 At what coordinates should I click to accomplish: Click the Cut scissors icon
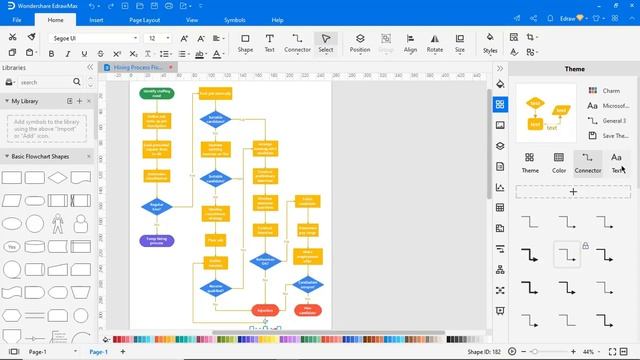pos(12,37)
